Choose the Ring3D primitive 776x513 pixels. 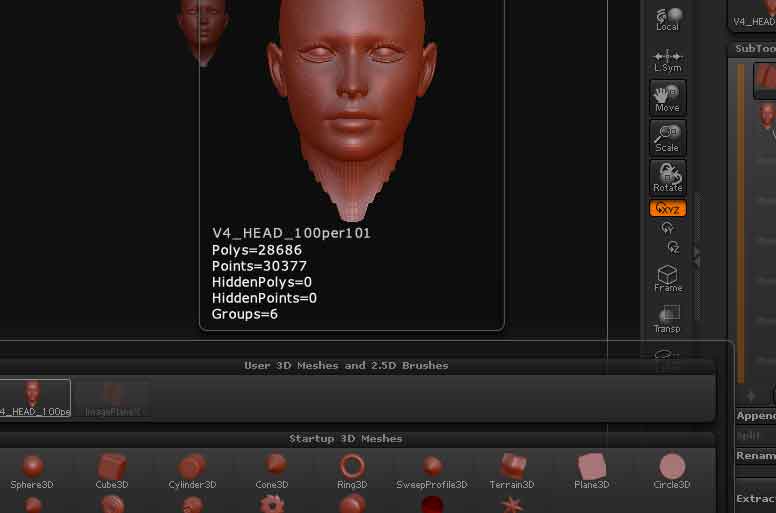tap(352, 471)
